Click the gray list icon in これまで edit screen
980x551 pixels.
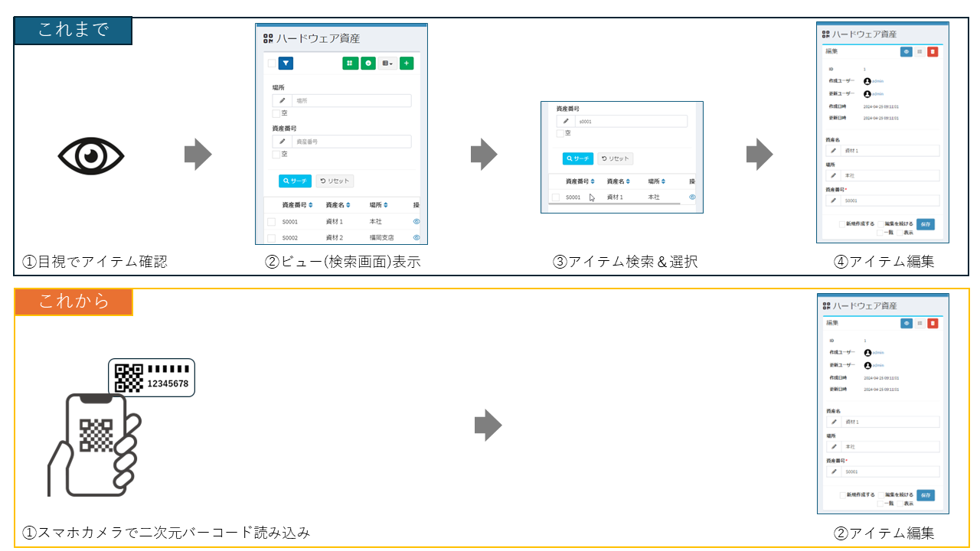920,52
